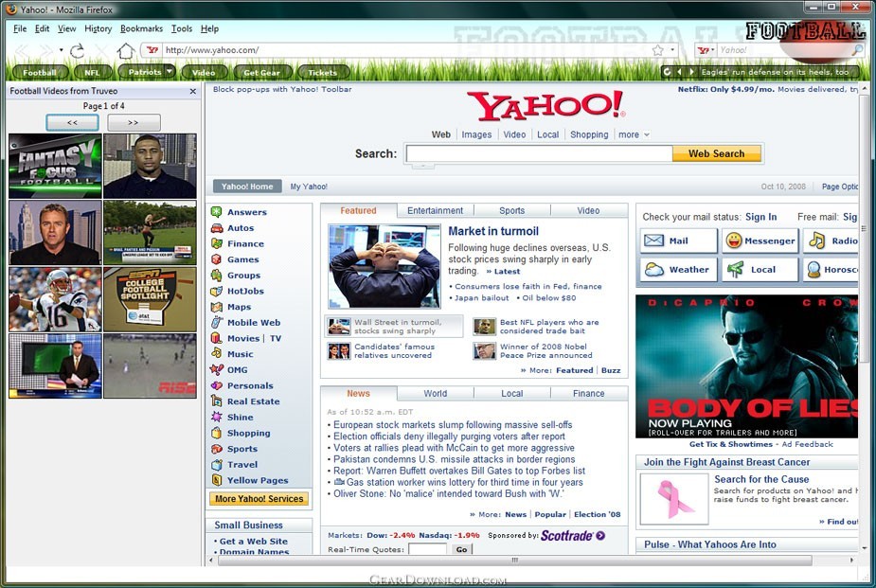The height and width of the screenshot is (588, 876).
Task: Show the next ticker headline
Action: point(691,72)
